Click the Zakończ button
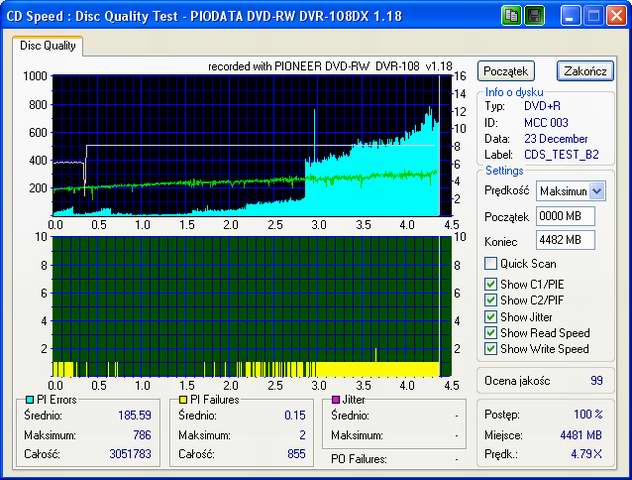This screenshot has height=480, width=632. tap(585, 71)
